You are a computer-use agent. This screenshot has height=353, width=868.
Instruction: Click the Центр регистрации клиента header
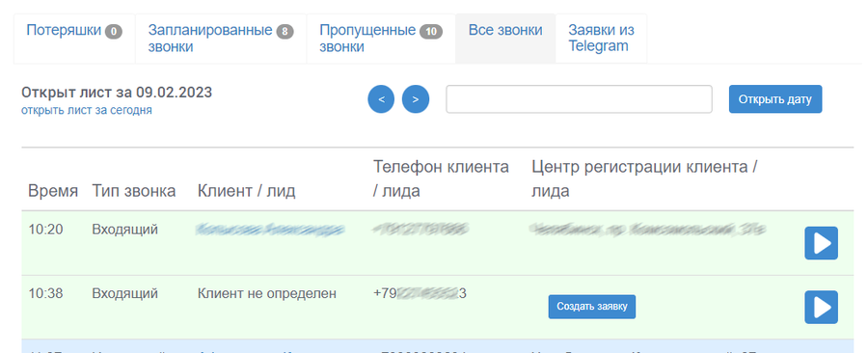pyautogui.click(x=644, y=178)
